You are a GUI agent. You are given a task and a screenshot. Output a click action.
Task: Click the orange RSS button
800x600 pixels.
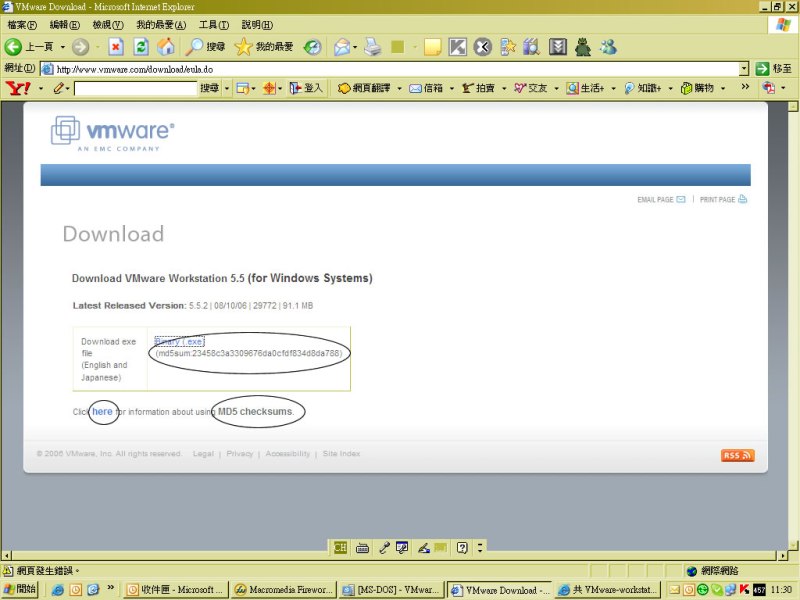point(737,455)
